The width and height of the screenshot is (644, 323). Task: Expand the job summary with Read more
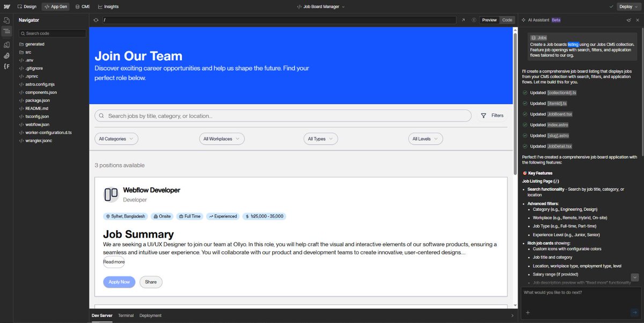(113, 262)
